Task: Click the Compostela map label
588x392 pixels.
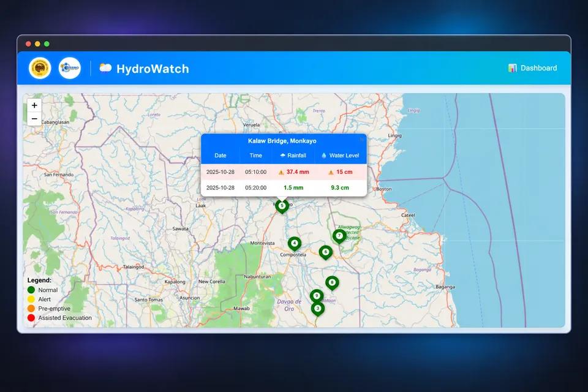Action: tap(293, 255)
